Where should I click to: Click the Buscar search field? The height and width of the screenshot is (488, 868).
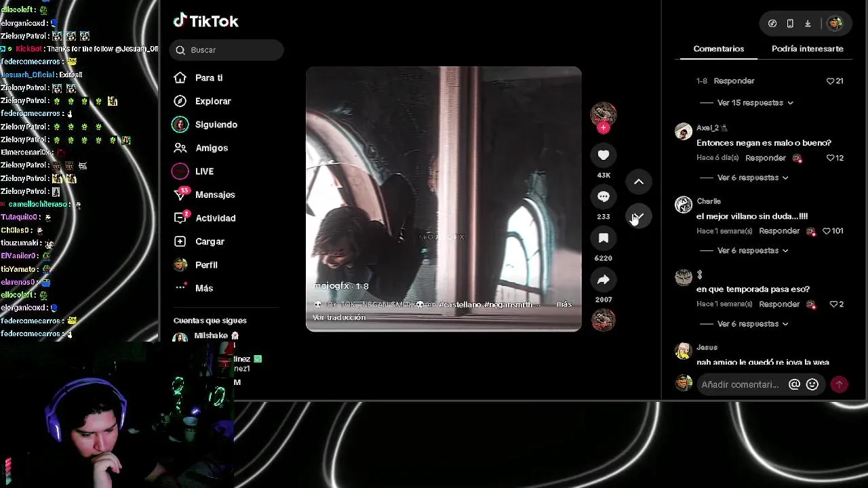pyautogui.click(x=226, y=49)
